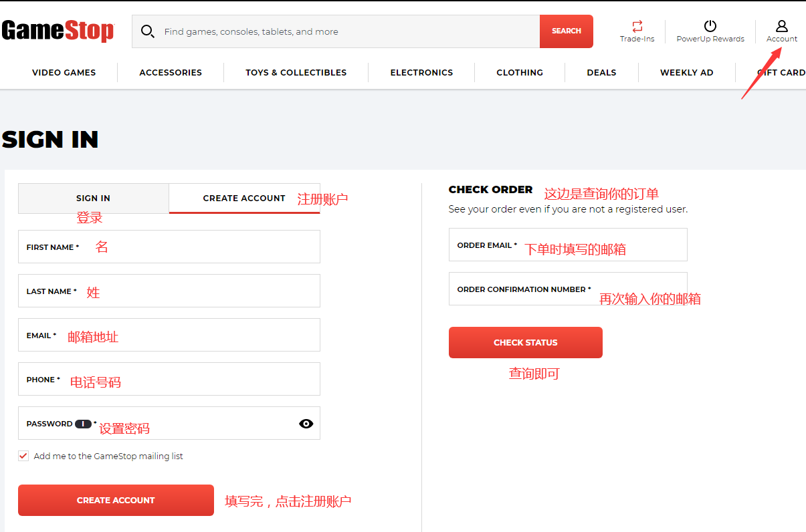
Task: Click the Find games search box
Action: pos(348,31)
